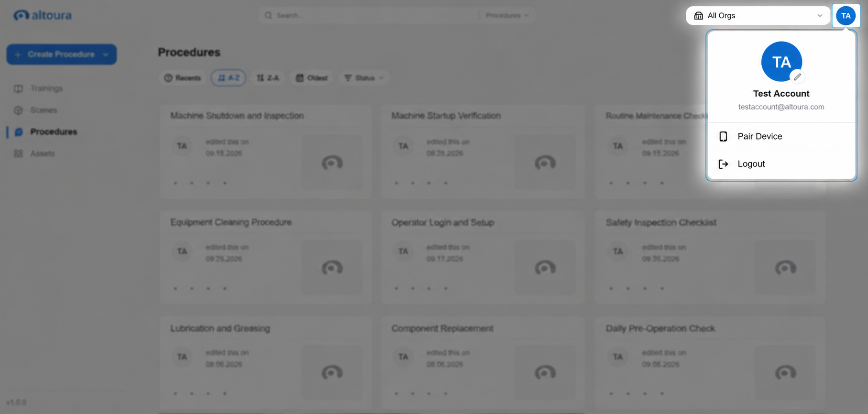Click the testaccount@altoura.com email text
Screen dimensions: 868x414
781,107
